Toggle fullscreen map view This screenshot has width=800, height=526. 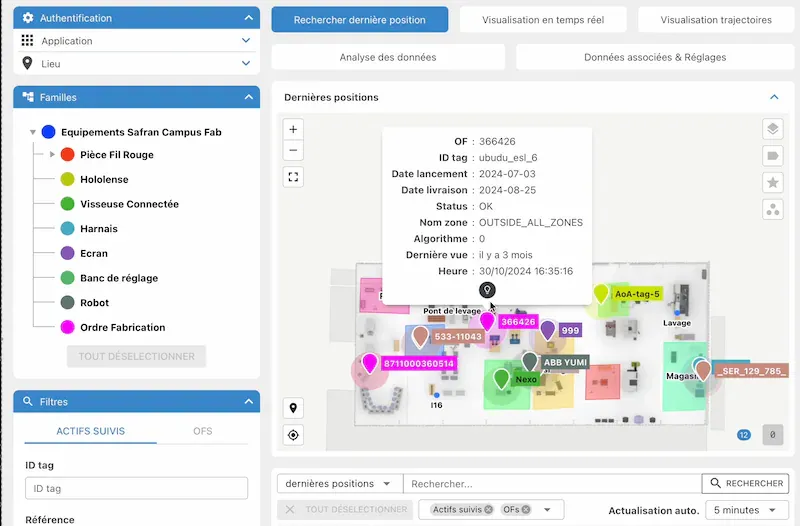[293, 177]
